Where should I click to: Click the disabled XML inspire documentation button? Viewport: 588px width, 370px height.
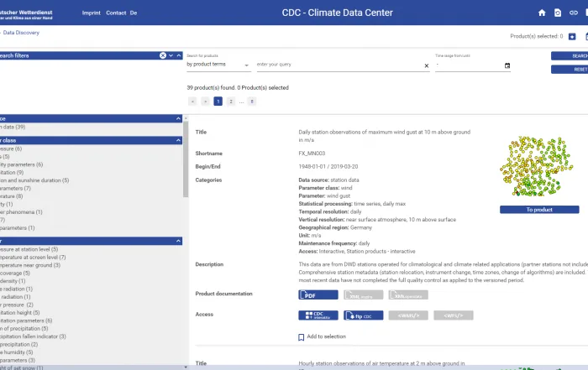pyautogui.click(x=364, y=294)
